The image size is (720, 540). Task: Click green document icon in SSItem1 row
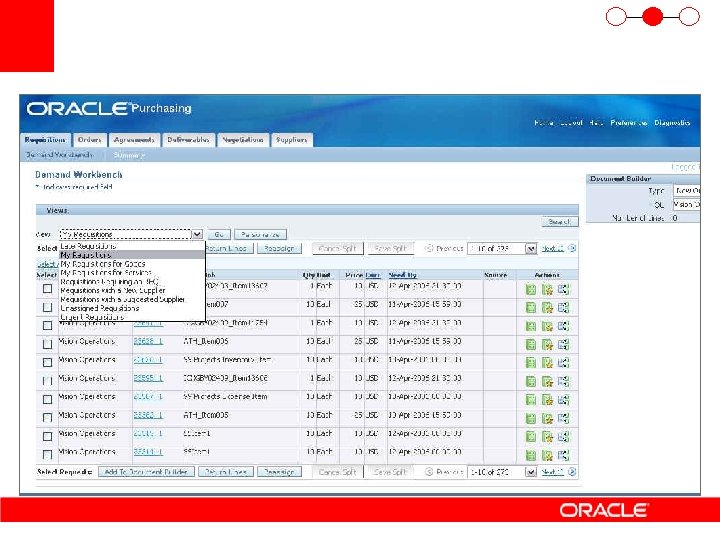531,456
